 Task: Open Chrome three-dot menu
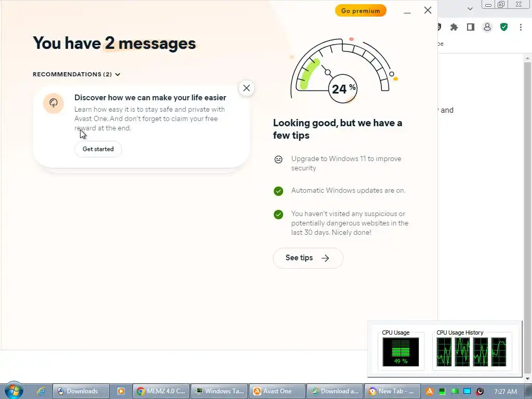pyautogui.click(x=521, y=27)
